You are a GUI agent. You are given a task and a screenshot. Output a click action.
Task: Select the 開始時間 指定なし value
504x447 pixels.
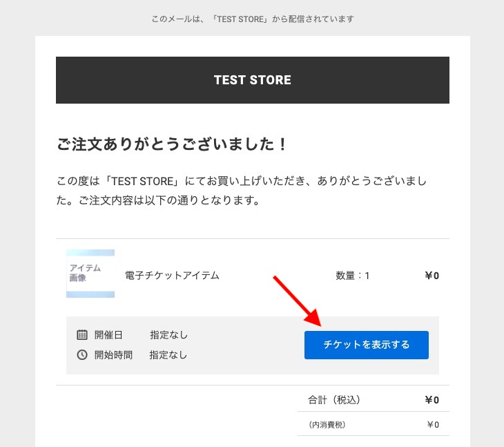(168, 354)
